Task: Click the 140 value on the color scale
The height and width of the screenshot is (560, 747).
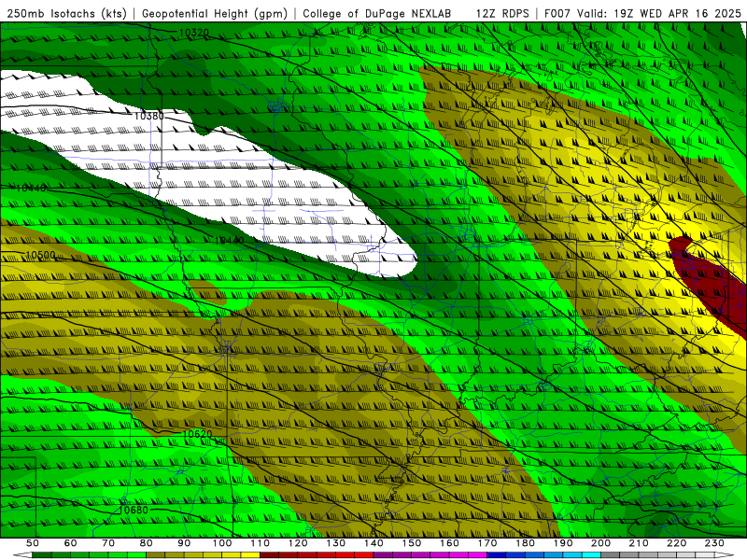Action: coord(374,543)
